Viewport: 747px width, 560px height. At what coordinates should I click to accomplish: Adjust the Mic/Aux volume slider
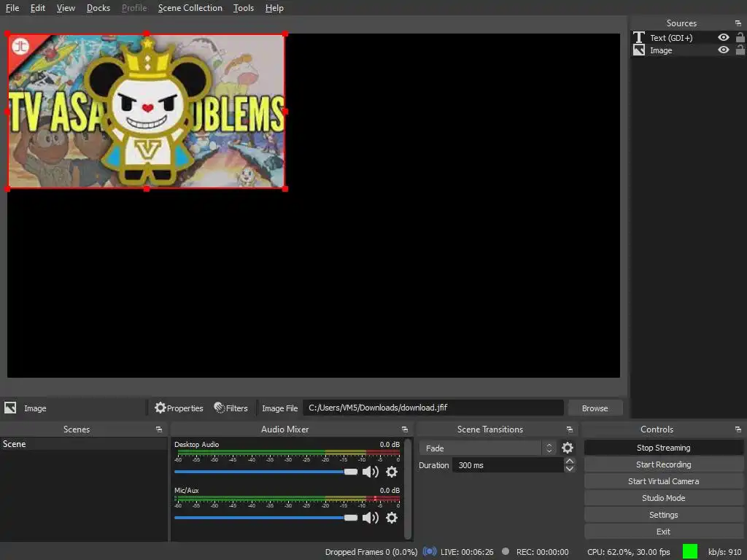[266, 518]
